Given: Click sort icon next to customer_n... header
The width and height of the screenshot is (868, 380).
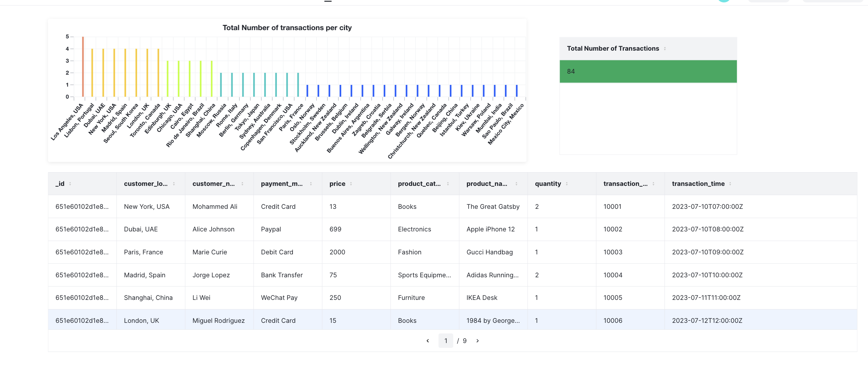Looking at the screenshot, I should (x=242, y=184).
